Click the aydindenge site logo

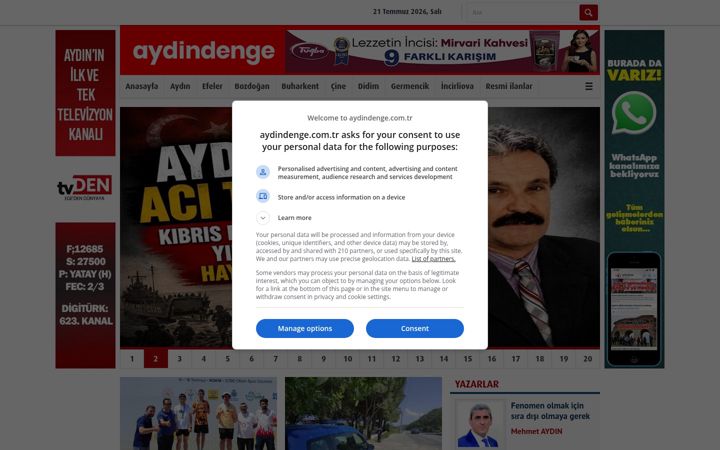tap(203, 51)
